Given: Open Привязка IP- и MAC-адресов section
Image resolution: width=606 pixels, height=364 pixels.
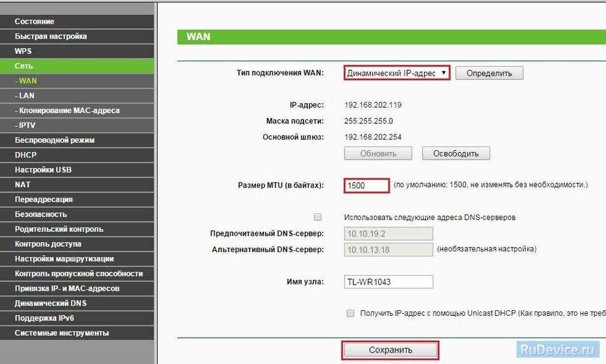Looking at the screenshot, I should (x=77, y=288).
